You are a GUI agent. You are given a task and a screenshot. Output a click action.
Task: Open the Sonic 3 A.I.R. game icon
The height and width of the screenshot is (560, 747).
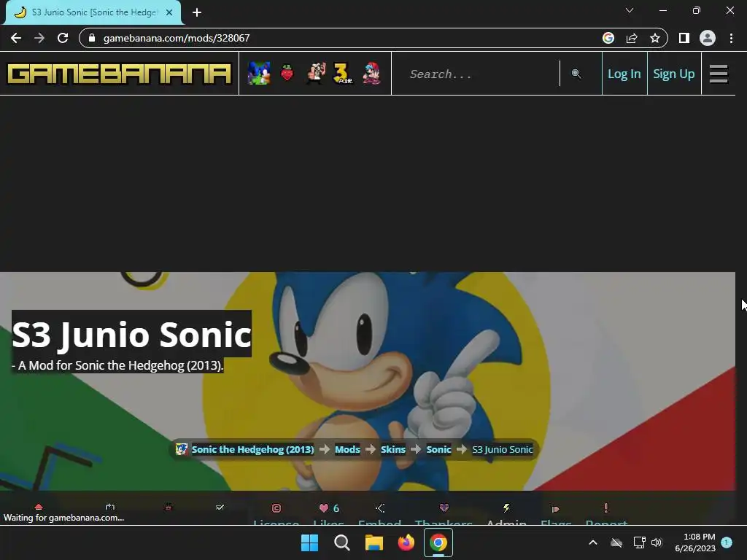tap(343, 74)
